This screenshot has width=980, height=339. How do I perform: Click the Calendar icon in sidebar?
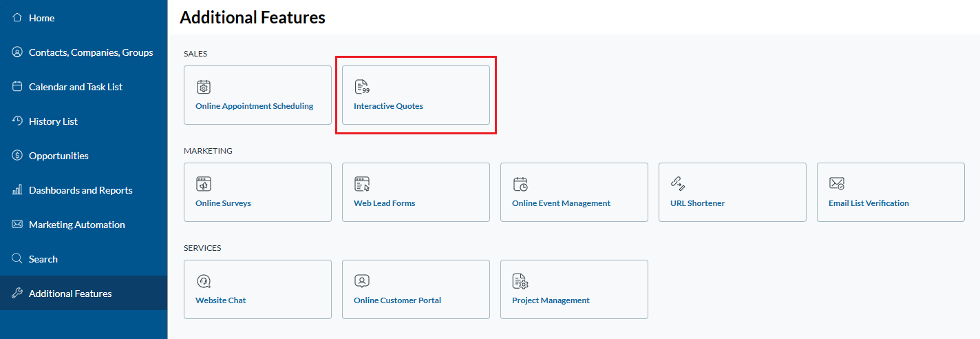tap(17, 87)
